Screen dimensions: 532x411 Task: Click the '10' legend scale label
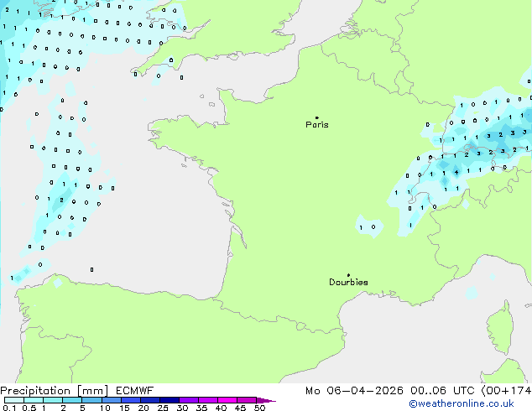pos(105,408)
